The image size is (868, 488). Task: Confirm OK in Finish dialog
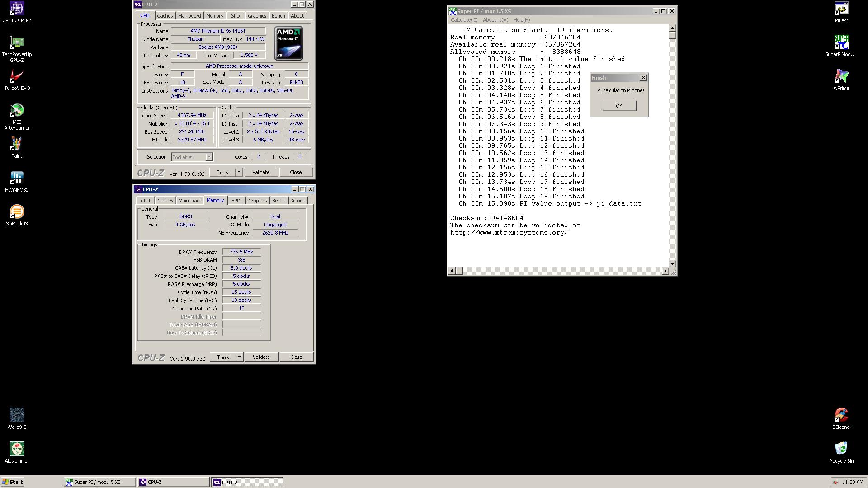pos(619,106)
